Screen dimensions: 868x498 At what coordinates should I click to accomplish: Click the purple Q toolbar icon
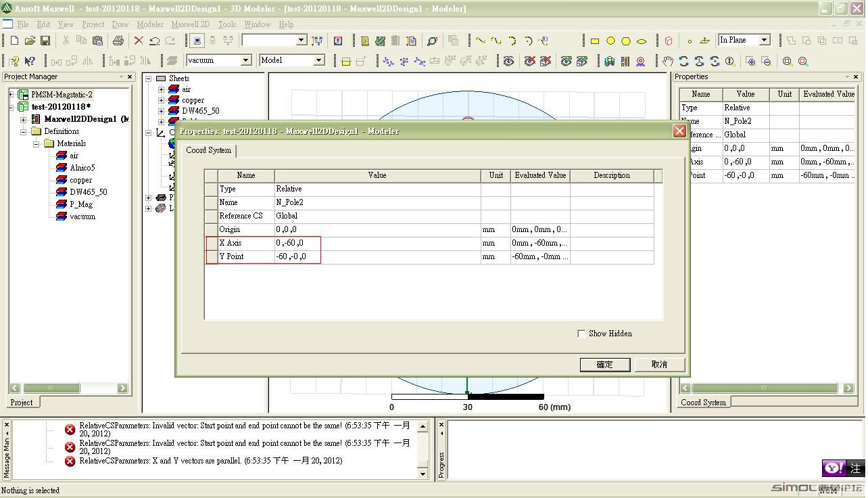tap(338, 41)
